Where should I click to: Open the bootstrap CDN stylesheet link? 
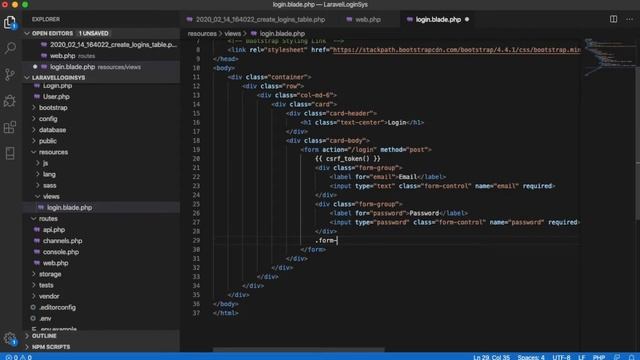point(457,50)
